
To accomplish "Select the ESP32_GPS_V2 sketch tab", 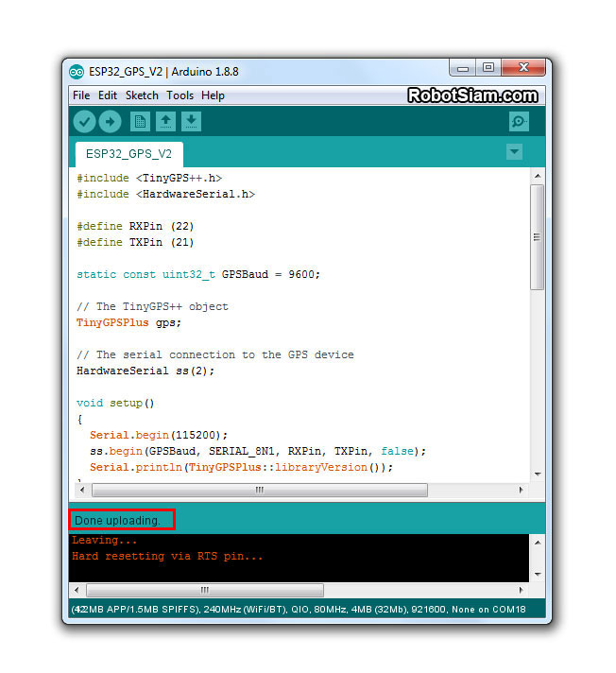I will (129, 154).
